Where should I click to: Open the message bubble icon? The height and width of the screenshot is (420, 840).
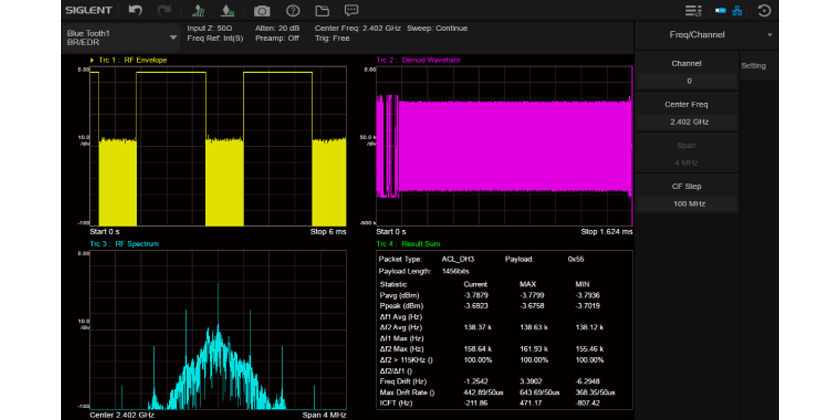(352, 11)
